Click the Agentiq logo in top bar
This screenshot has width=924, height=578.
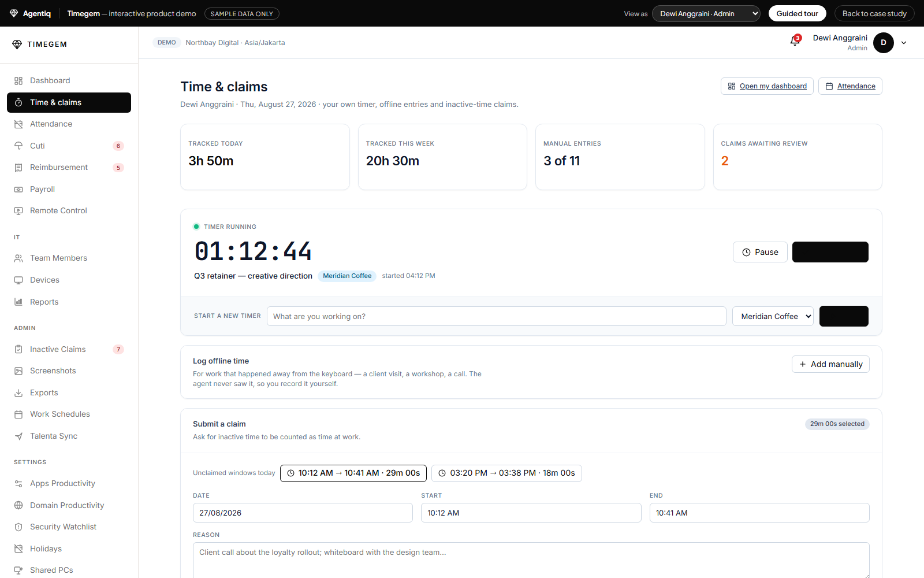click(x=30, y=13)
